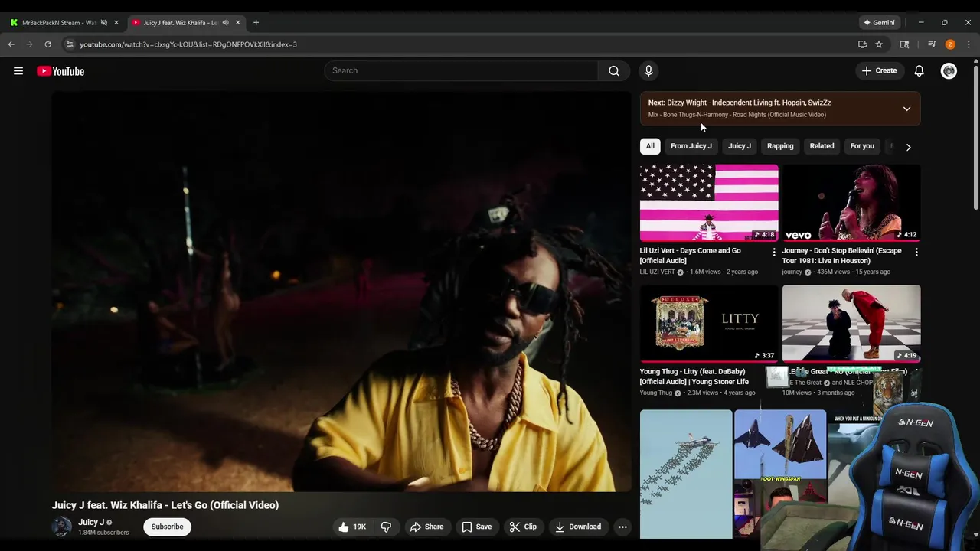Dislike the video with thumbs down
This screenshot has height=551, width=980.
[x=386, y=527]
